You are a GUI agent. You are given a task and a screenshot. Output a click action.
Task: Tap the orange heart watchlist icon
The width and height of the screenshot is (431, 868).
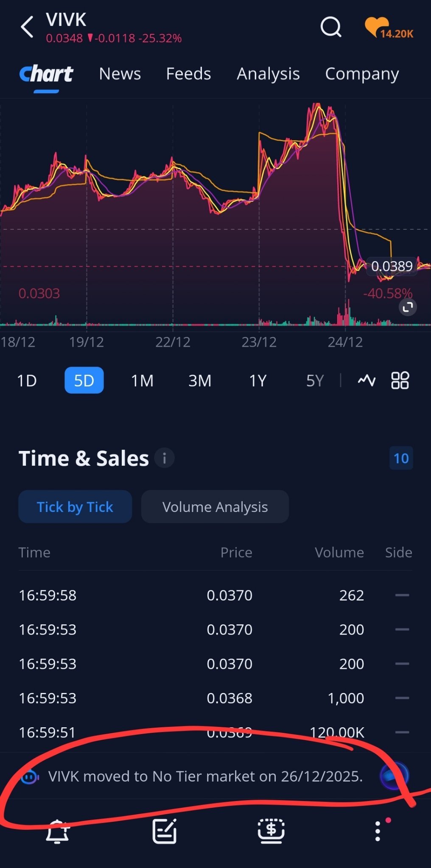pyautogui.click(x=377, y=27)
